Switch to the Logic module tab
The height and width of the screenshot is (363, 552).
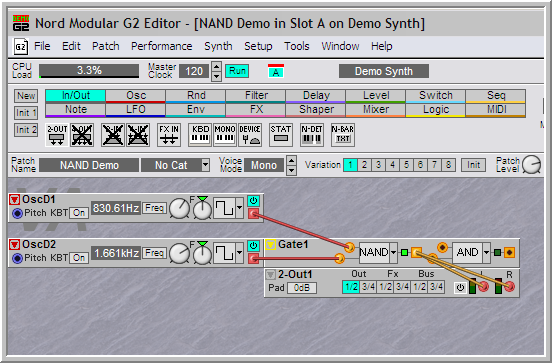[436, 110]
